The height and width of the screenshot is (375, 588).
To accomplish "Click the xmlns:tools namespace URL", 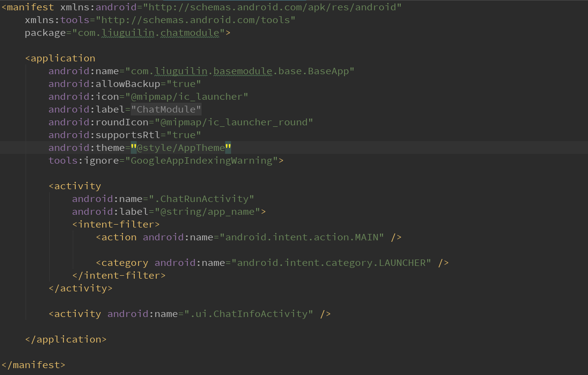I will 195,20.
